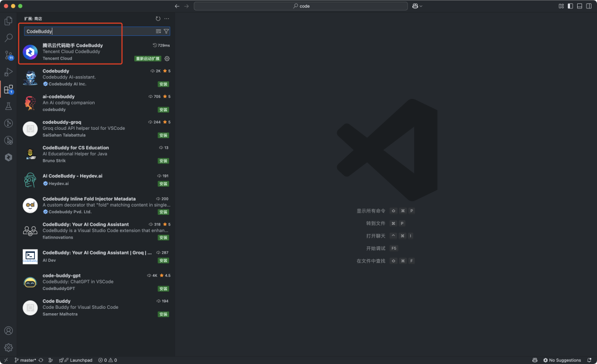Viewport: 597px width, 364px height.
Task: Open Run and Debug view
Action: pyautogui.click(x=8, y=72)
